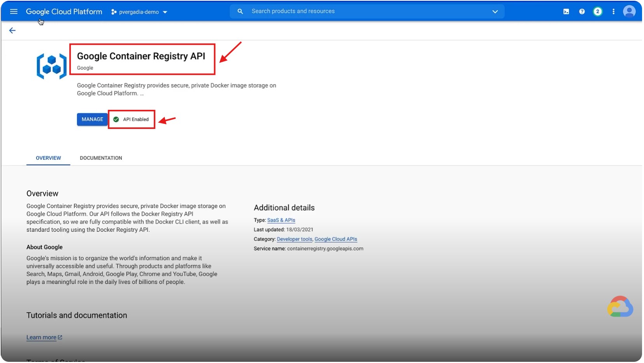Switch to the Overview tab
Viewport: 644px width, 363px height.
tap(48, 158)
